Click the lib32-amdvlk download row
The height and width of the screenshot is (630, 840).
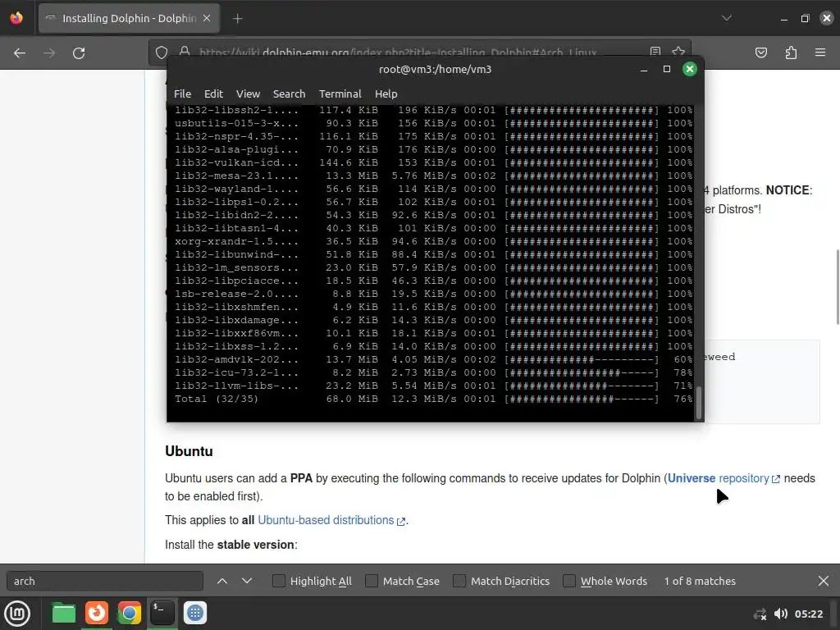coord(433,359)
